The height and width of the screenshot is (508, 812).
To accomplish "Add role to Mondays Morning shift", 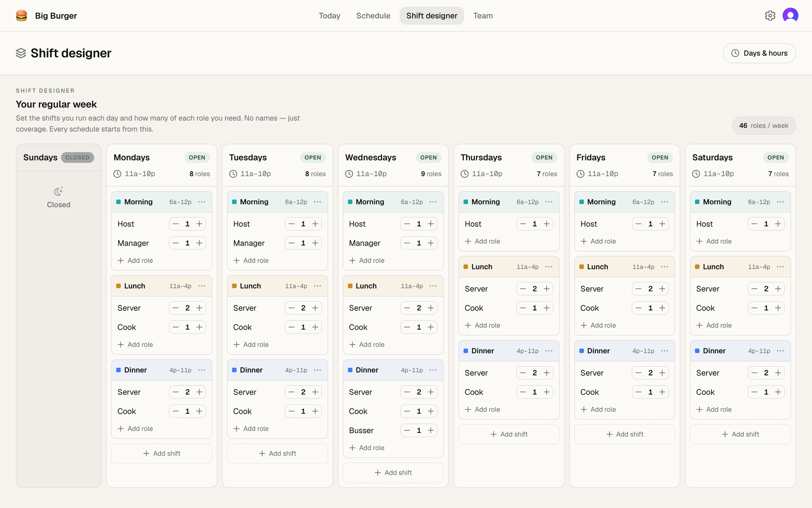I will tap(135, 261).
